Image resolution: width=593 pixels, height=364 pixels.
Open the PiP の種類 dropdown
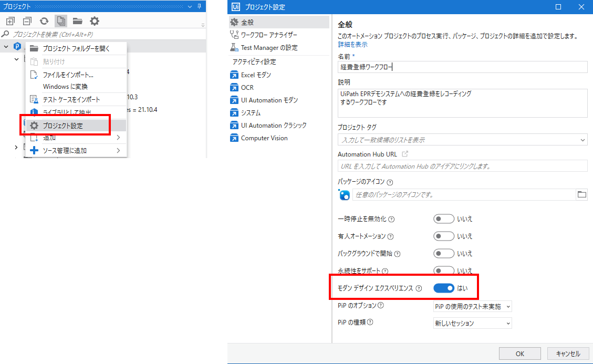(472, 323)
